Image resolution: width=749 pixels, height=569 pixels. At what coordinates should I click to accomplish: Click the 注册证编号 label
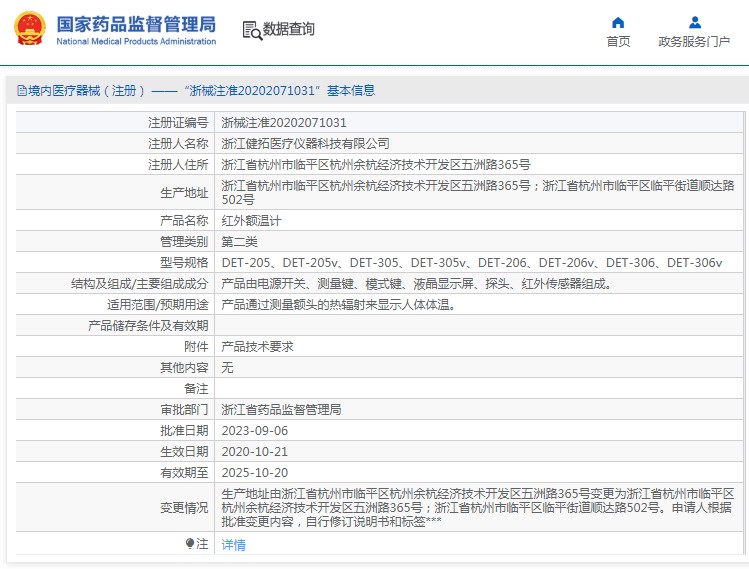coord(178,123)
